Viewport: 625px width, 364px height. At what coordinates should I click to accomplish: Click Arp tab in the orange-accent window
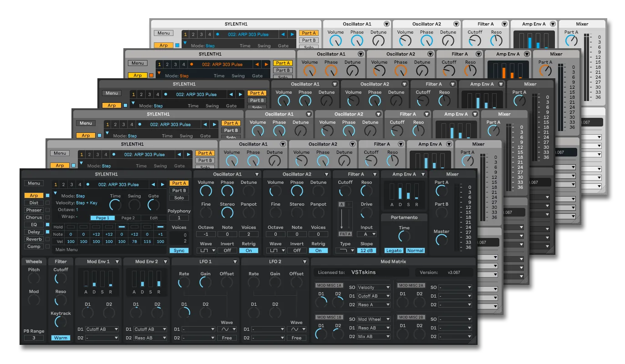[137, 76]
